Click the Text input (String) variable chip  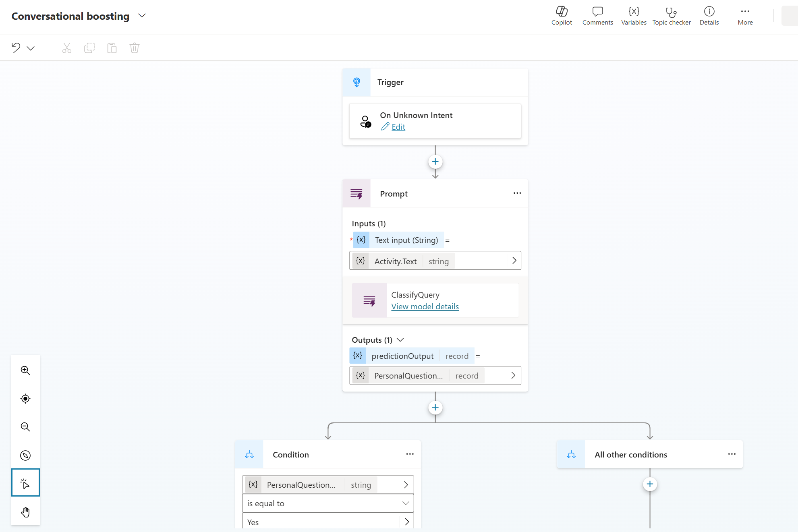click(398, 240)
